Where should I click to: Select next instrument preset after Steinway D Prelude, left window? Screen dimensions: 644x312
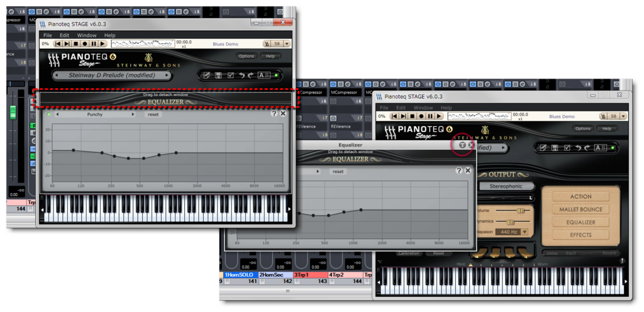point(167,75)
